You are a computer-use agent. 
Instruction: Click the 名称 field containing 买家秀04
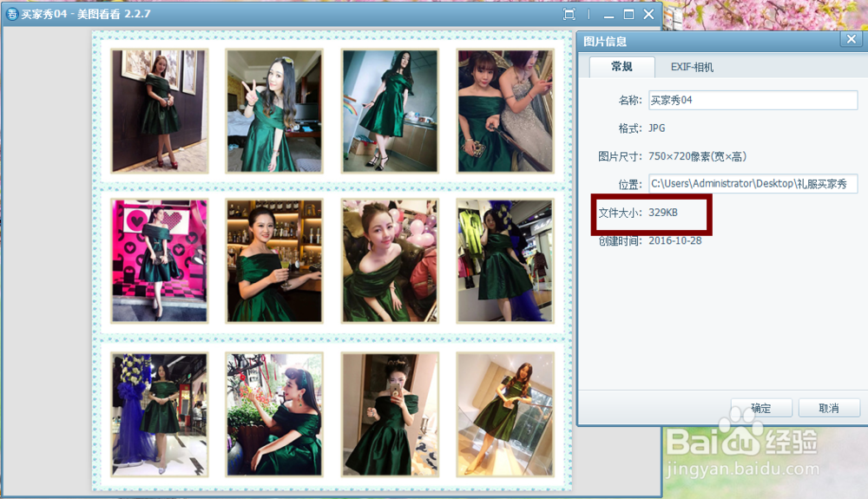pyautogui.click(x=753, y=100)
